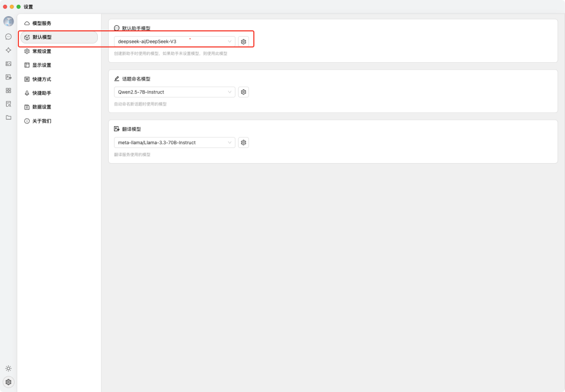This screenshot has width=565, height=392.
Task: Expand the deepseek-ai/DeepSeek-V3 model dropdown
Action: click(x=174, y=41)
